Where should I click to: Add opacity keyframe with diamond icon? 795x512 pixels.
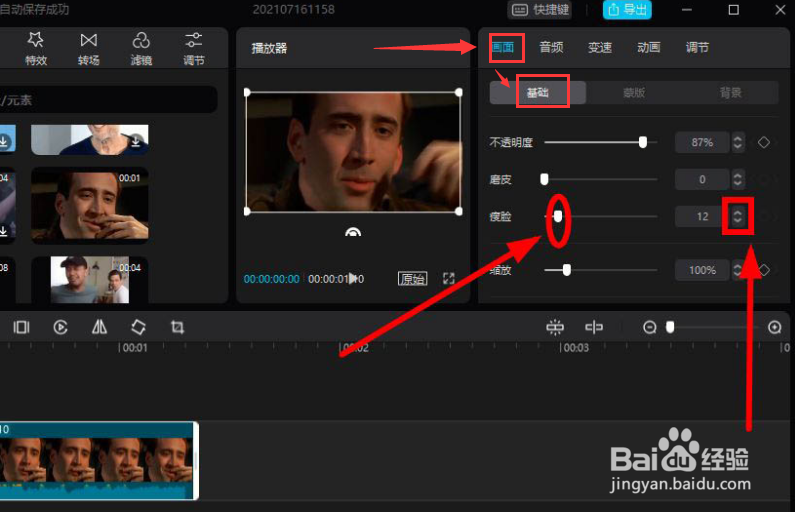coord(764,142)
